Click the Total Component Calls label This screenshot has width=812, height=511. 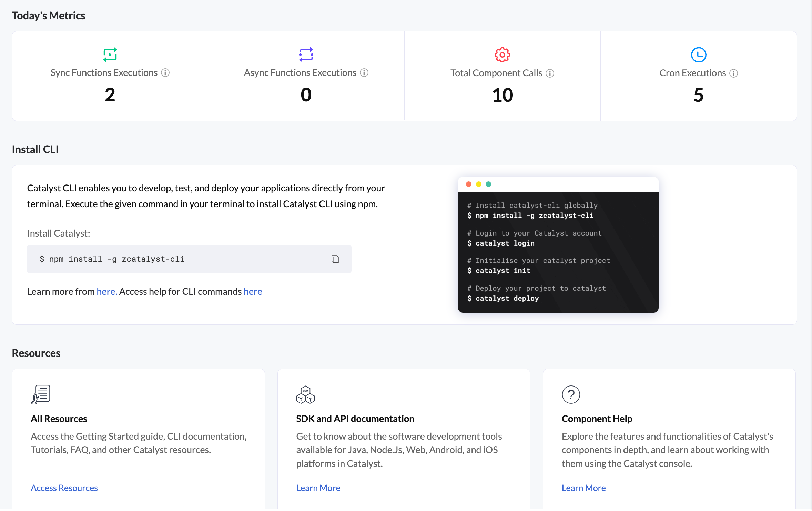point(496,73)
